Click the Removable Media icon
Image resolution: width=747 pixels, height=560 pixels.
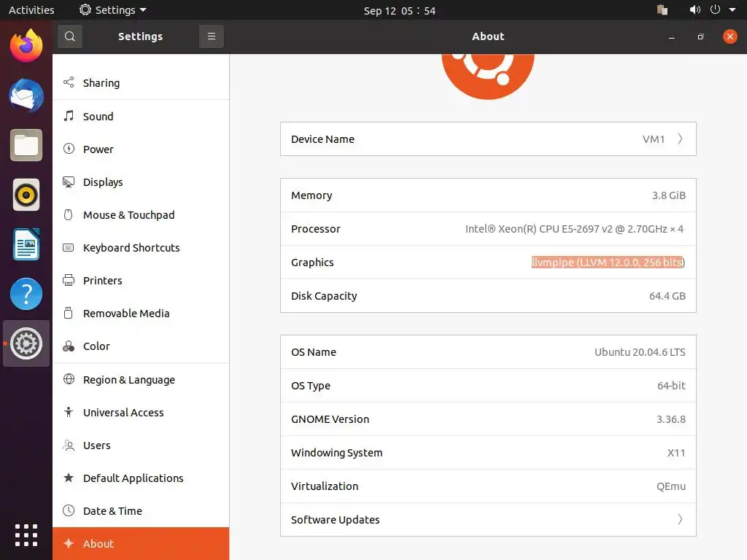(x=69, y=313)
